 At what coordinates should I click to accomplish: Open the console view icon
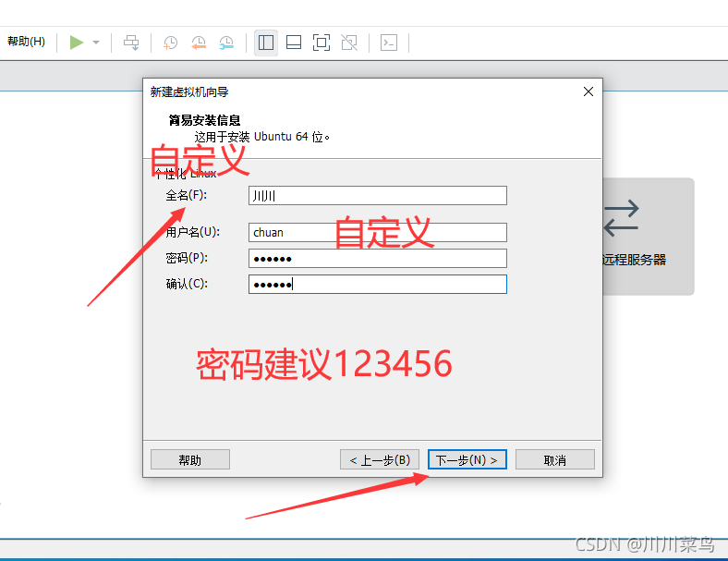pyautogui.click(x=389, y=43)
